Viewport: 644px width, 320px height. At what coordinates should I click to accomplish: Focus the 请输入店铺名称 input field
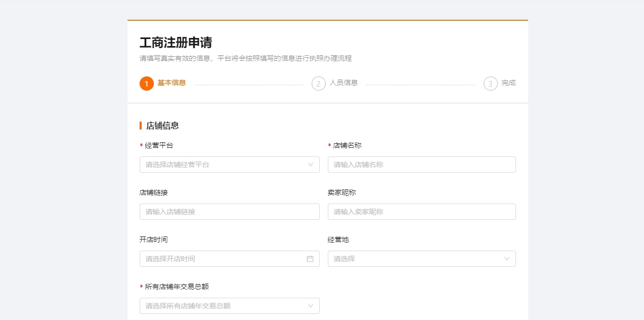point(421,165)
